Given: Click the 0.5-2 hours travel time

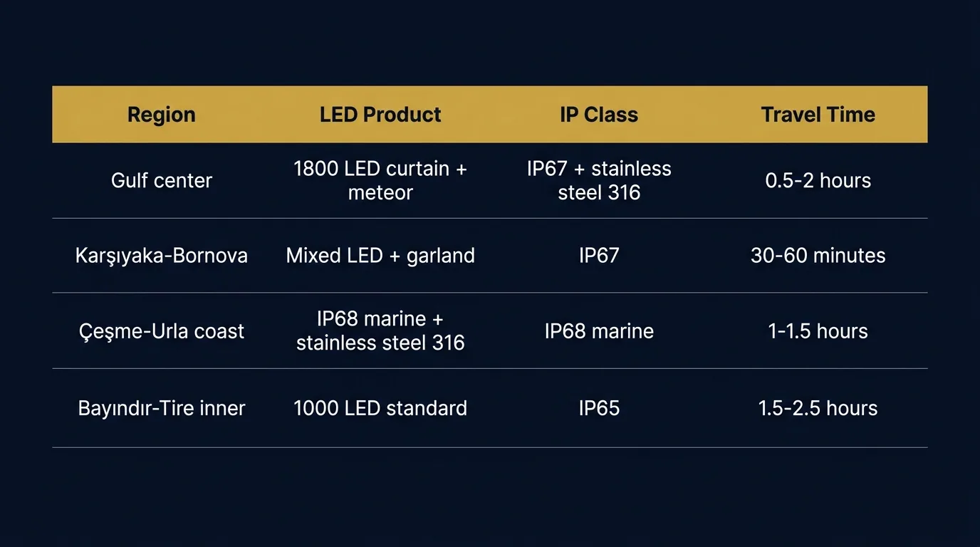Looking at the screenshot, I should coord(818,180).
